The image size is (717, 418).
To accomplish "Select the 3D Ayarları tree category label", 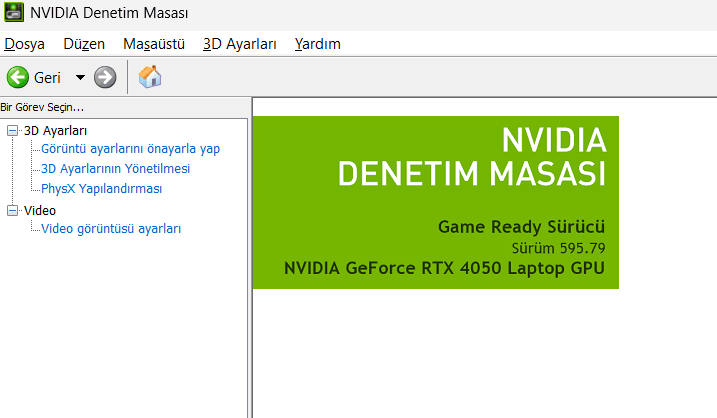I will point(55,131).
